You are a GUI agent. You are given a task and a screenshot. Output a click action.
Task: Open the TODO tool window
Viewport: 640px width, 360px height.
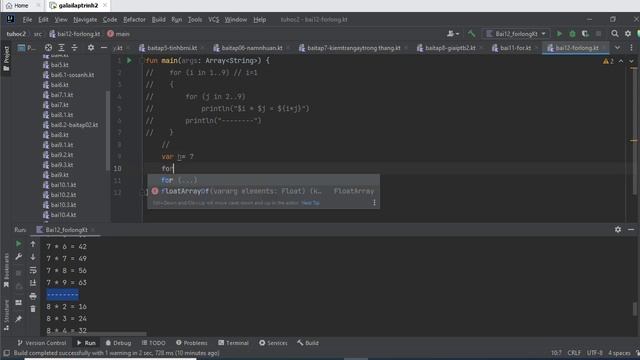[x=153, y=343]
